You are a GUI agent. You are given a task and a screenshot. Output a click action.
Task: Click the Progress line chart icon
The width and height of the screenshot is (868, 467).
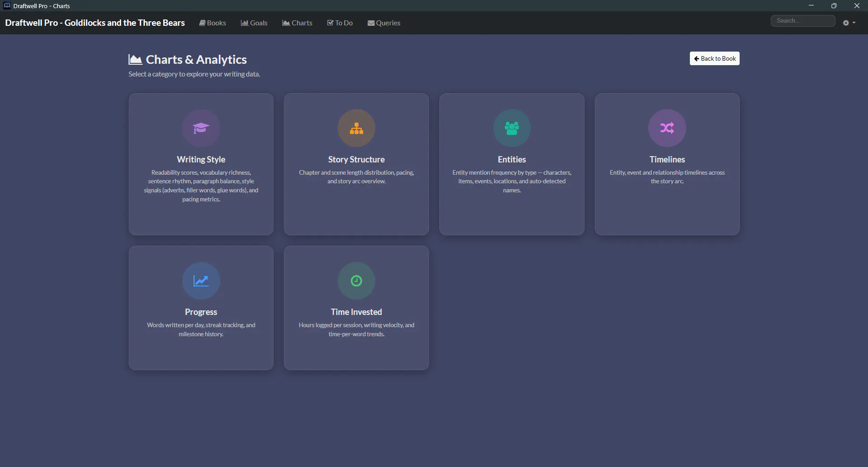click(x=201, y=281)
